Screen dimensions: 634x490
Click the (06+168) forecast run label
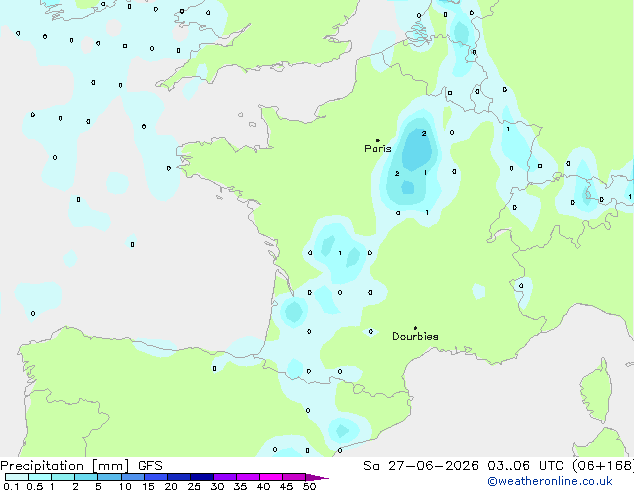click(x=603, y=466)
